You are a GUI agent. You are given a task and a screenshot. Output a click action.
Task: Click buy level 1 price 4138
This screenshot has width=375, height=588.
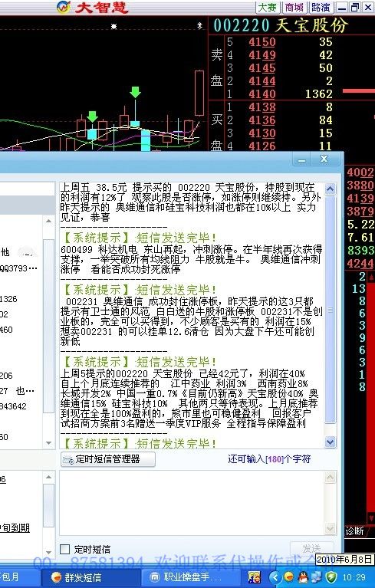point(262,107)
